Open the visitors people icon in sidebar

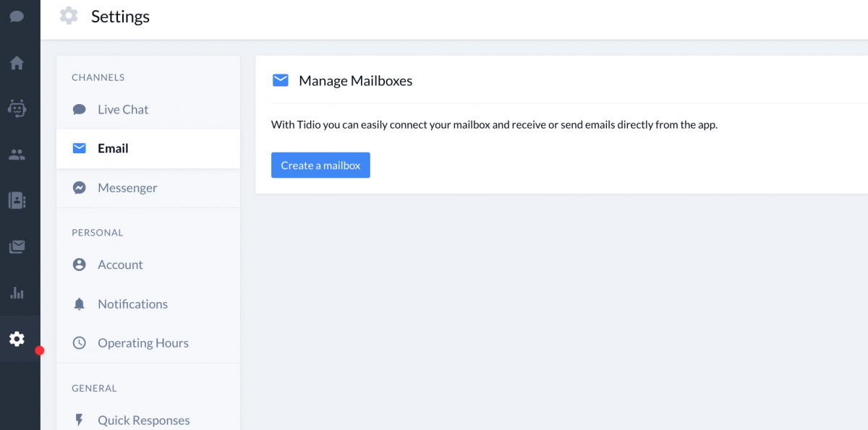point(17,154)
